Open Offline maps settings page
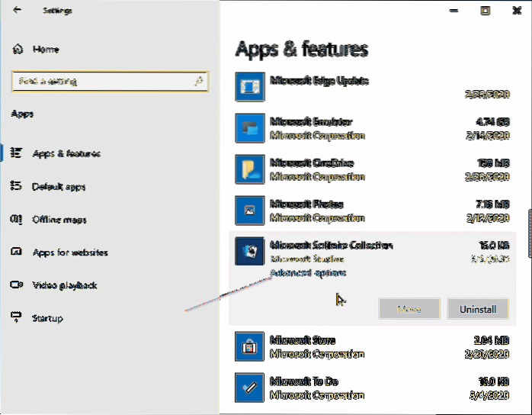 point(59,220)
